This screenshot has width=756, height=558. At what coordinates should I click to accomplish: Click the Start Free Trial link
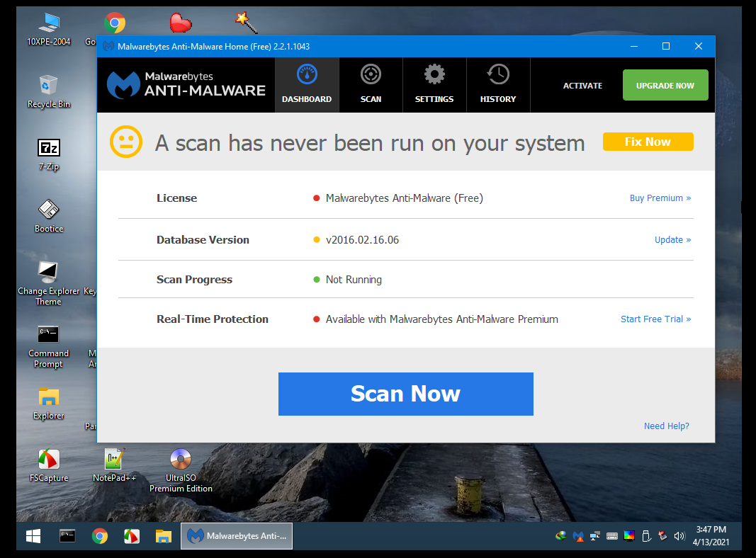coord(655,319)
